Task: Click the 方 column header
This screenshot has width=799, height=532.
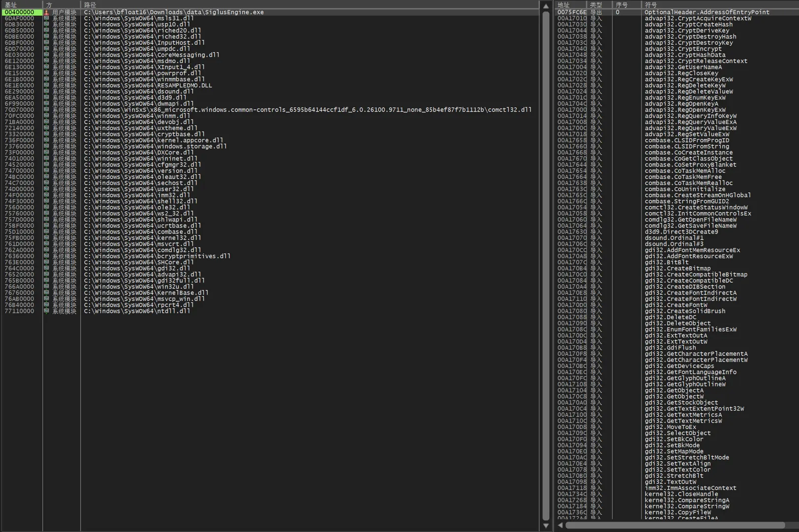Action: 62,5
